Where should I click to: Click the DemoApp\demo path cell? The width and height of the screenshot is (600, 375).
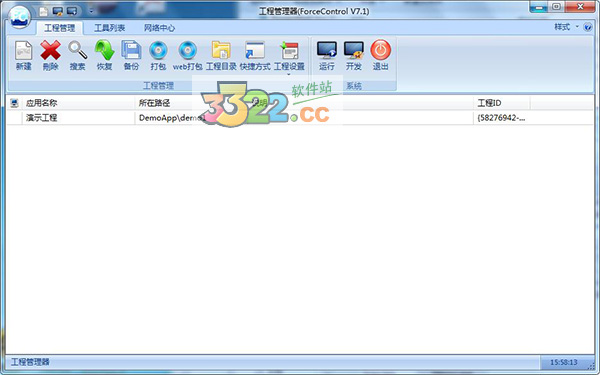[x=171, y=117]
